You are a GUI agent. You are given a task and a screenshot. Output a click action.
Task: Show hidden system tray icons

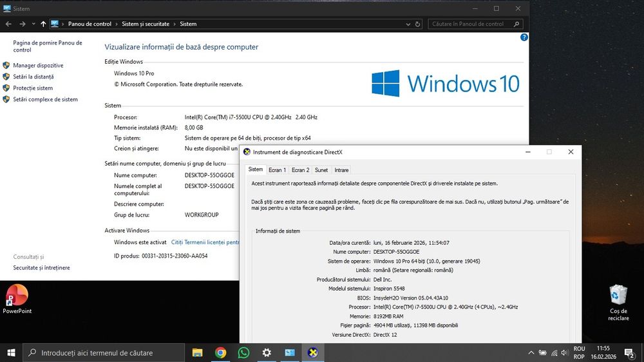531,352
